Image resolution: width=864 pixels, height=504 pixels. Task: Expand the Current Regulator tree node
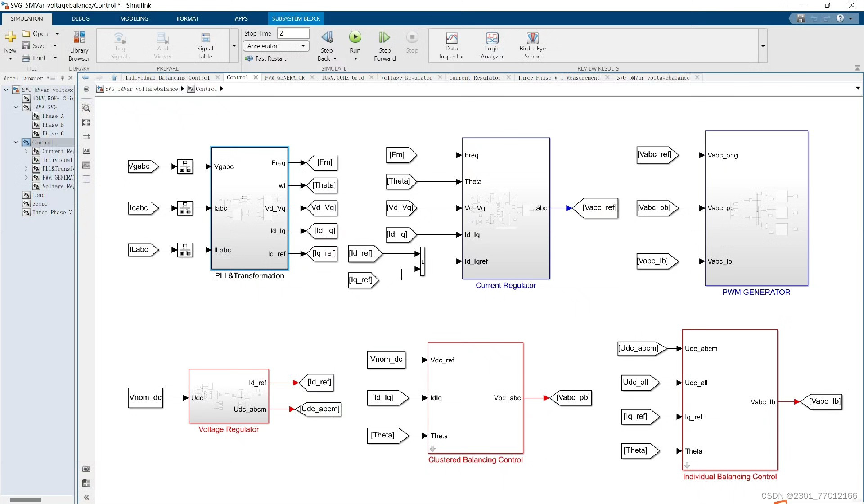(26, 151)
